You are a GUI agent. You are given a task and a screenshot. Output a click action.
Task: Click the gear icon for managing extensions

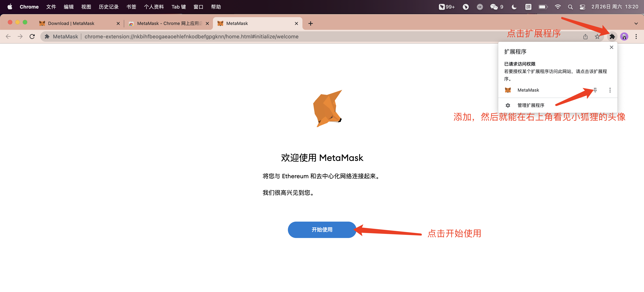click(x=508, y=105)
